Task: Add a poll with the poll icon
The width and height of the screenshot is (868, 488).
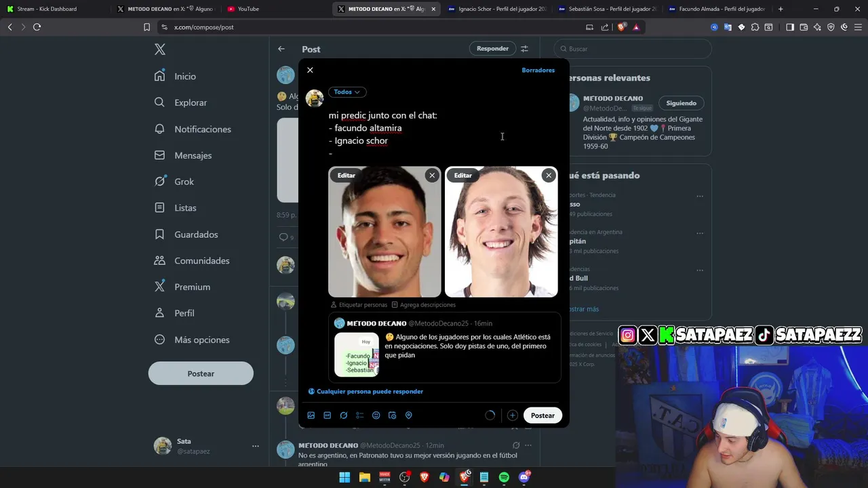Action: pos(360,415)
